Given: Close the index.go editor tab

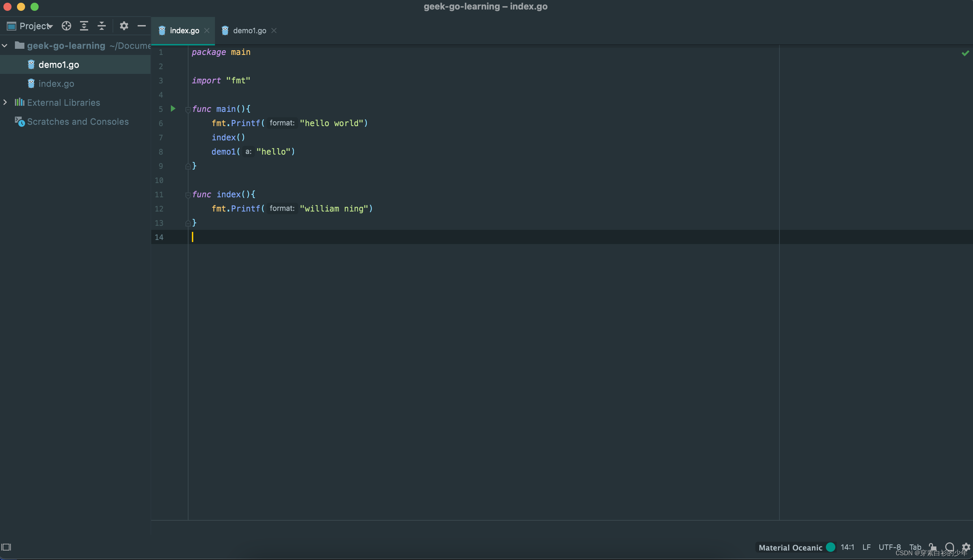Looking at the screenshot, I should click(x=207, y=31).
